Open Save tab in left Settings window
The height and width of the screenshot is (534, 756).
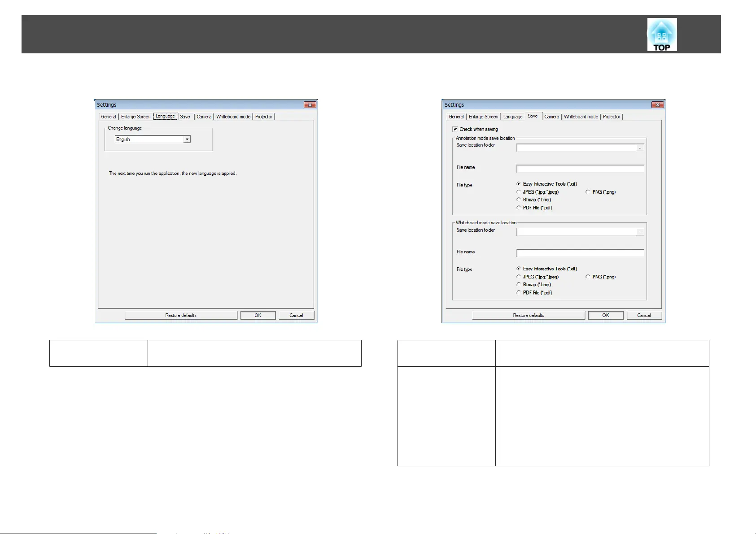click(x=185, y=117)
